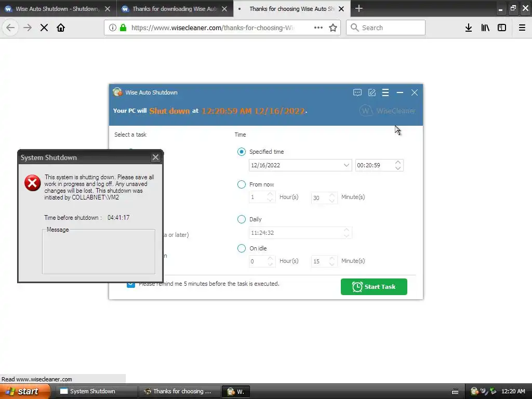532x399 pixels.
Task: Click in the browser Search field
Action: [x=385, y=28]
